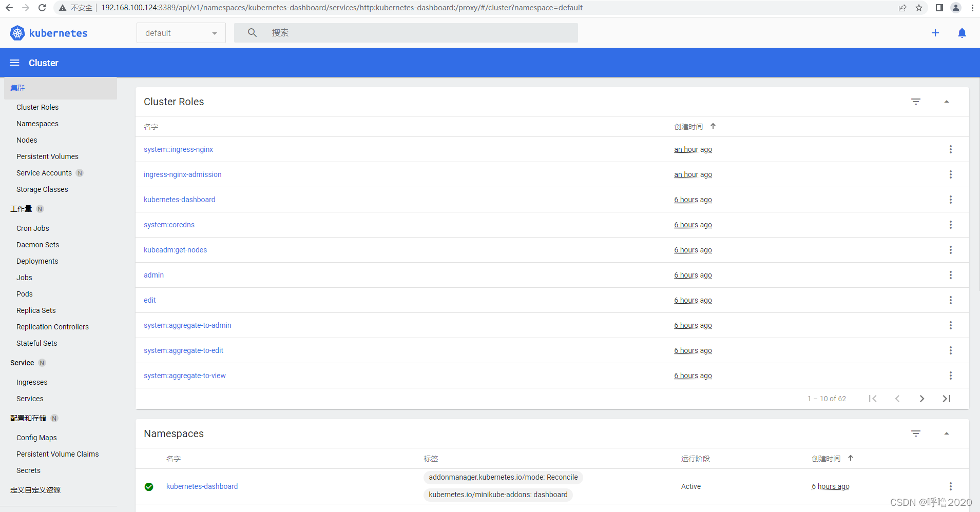The width and height of the screenshot is (980, 512).
Task: Open browser profile avatar icon
Action: (956, 8)
